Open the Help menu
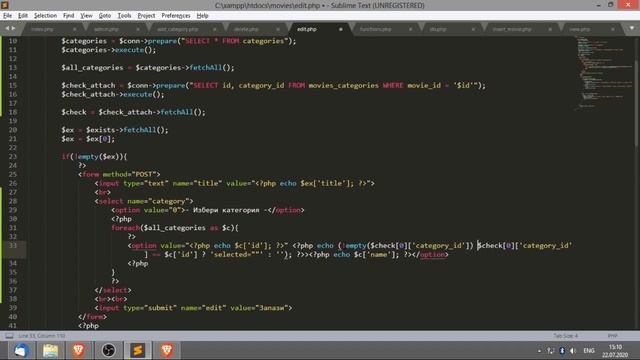 point(202,16)
